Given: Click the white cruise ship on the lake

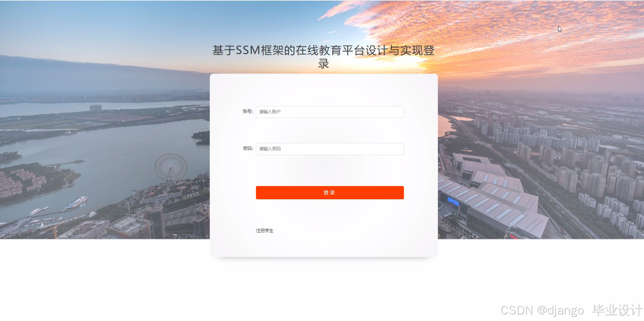Looking at the screenshot, I should [x=76, y=203].
